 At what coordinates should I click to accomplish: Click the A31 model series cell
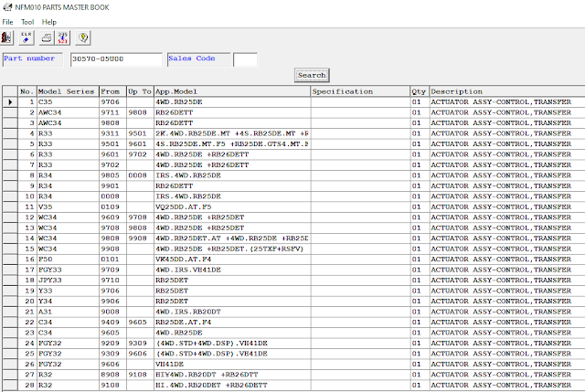coord(68,312)
